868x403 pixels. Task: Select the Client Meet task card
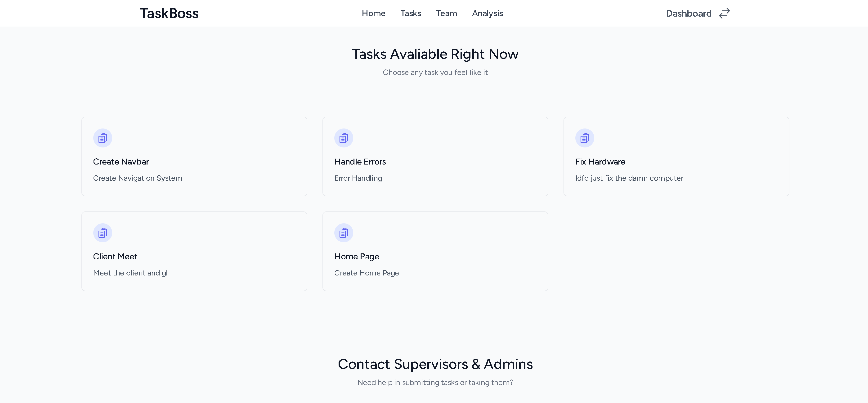(x=194, y=251)
